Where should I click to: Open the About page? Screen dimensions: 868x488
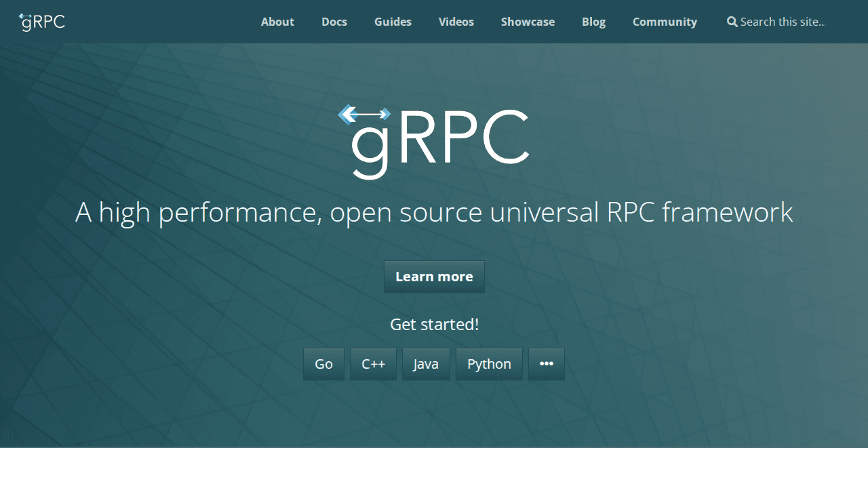[x=277, y=22]
